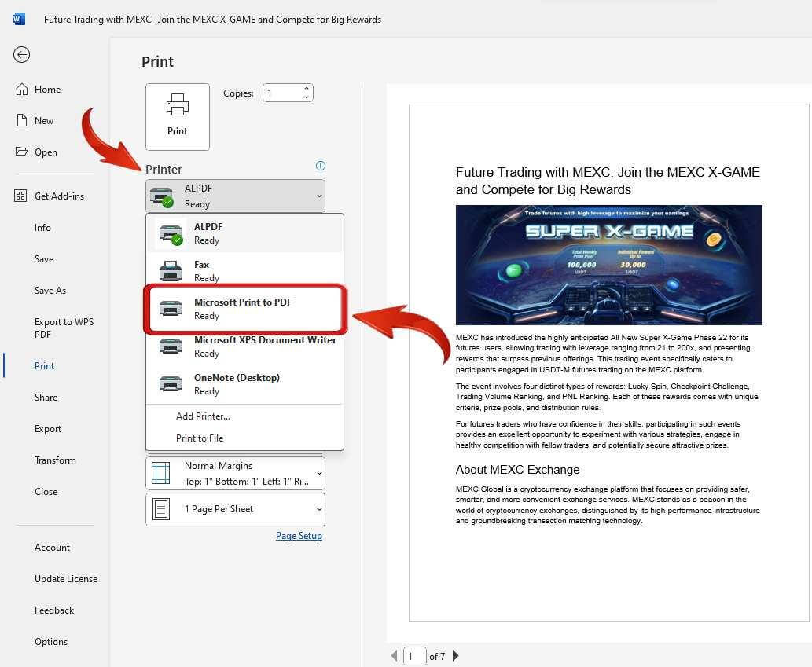Click the back arrow circle icon
Viewport: 812px width, 667px height.
(22, 55)
